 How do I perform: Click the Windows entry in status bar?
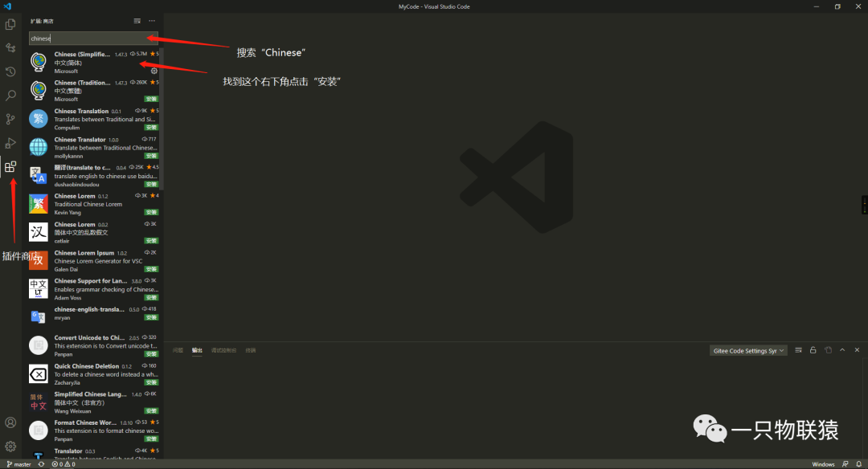click(823, 464)
